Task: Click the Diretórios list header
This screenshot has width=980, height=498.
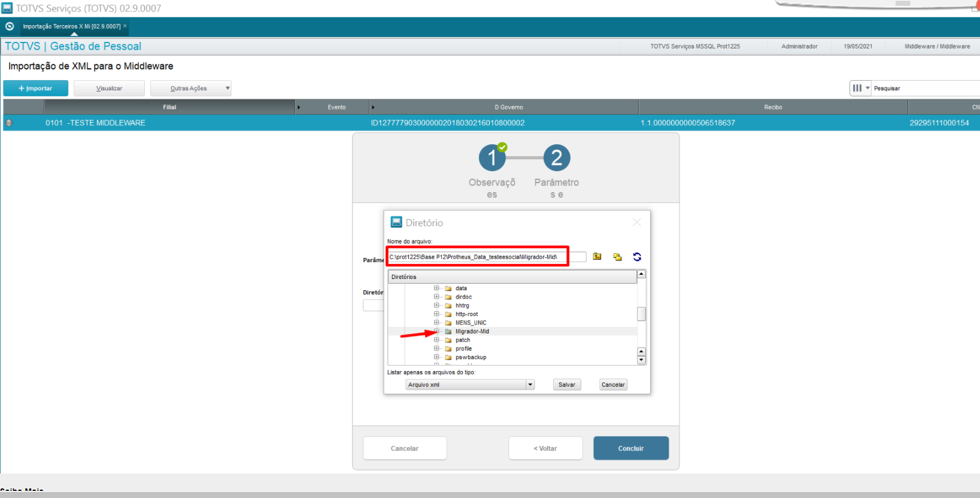Action: 512,277
